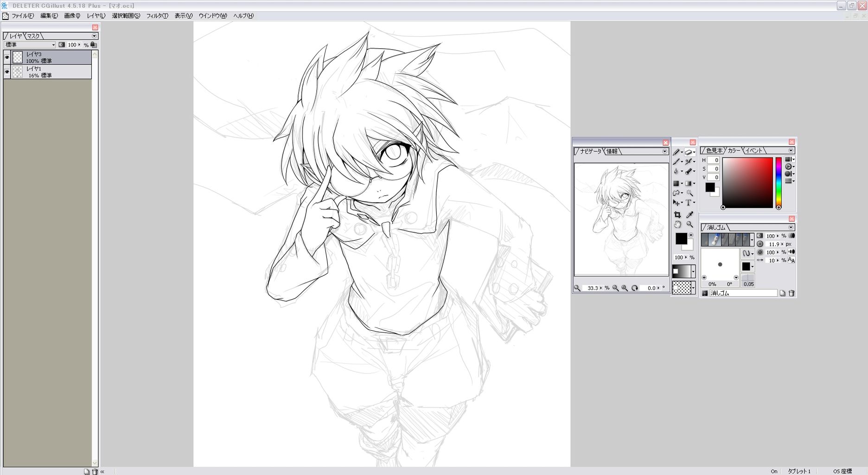868x475 pixels.
Task: Click the navigator zoom 33.3 percent field
Action: coord(593,288)
